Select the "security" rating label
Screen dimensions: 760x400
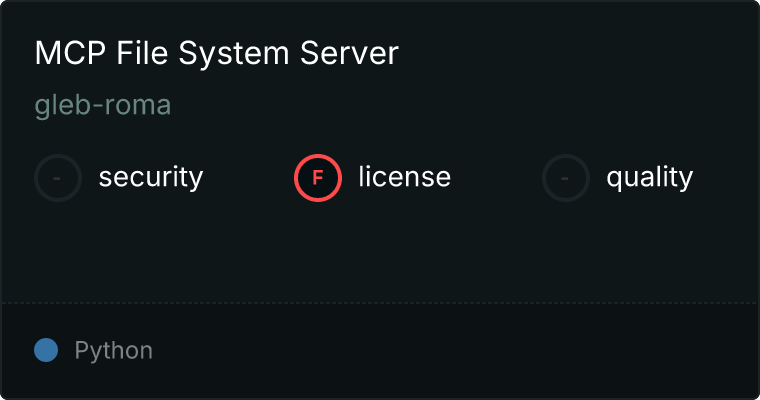click(151, 178)
